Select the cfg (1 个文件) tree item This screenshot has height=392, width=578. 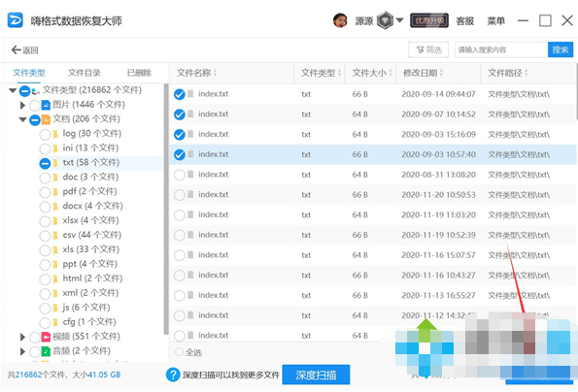tap(88, 322)
